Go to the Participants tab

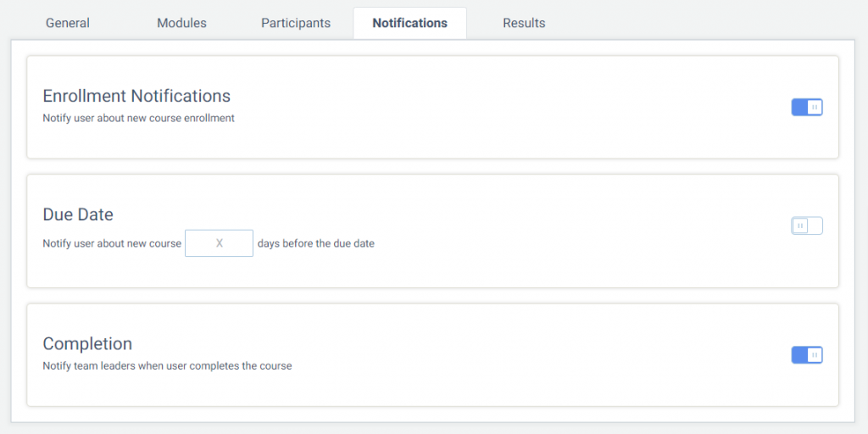(296, 23)
